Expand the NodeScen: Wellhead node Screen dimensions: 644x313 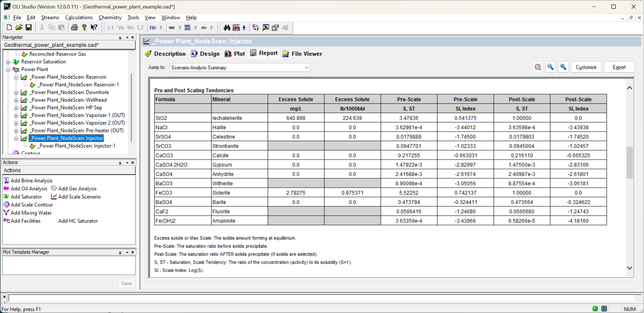point(16,100)
